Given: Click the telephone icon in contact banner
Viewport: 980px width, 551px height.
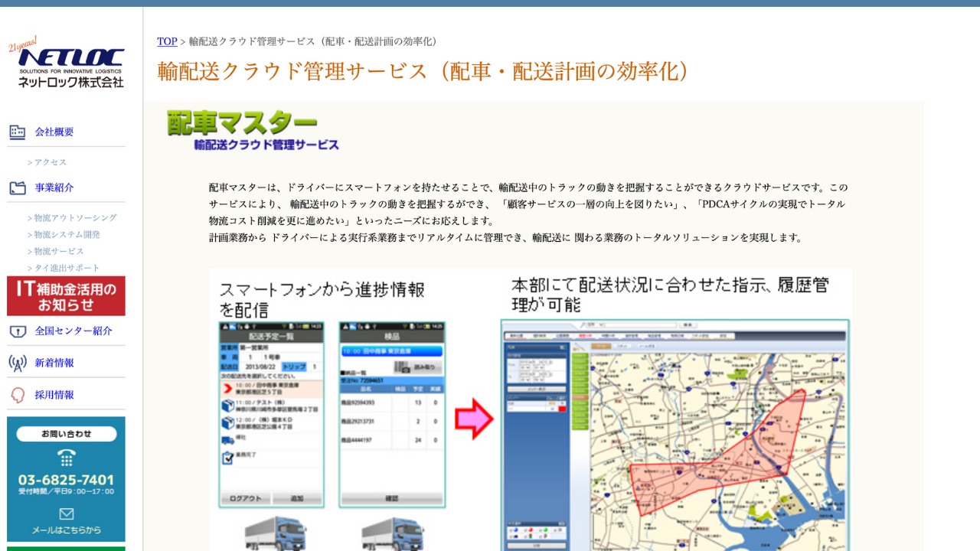Looking at the screenshot, I should (67, 458).
